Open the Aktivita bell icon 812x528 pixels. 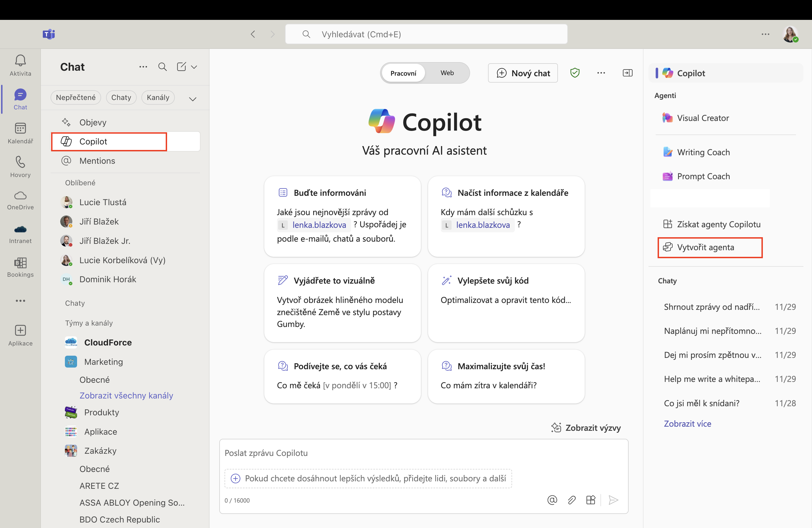[x=20, y=65]
